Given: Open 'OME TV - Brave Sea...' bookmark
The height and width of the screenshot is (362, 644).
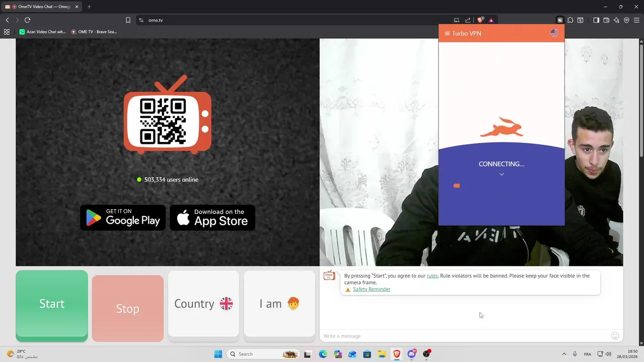Looking at the screenshot, I should point(94,32).
